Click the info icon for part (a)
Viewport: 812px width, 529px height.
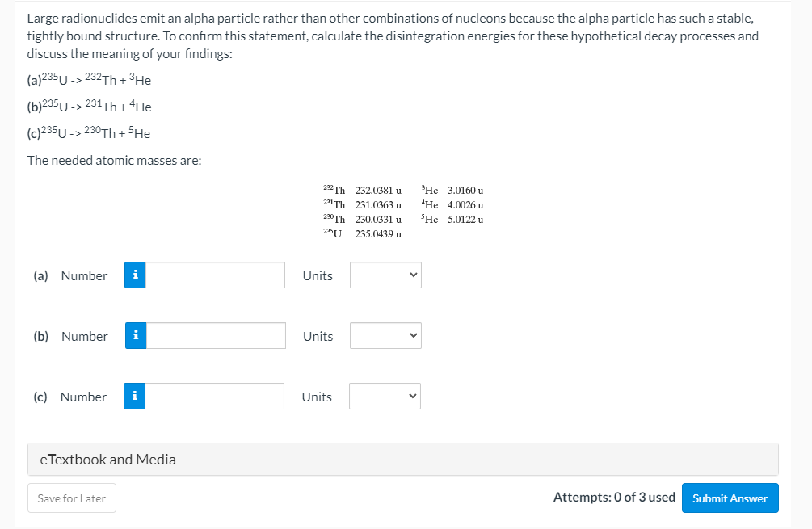point(135,275)
